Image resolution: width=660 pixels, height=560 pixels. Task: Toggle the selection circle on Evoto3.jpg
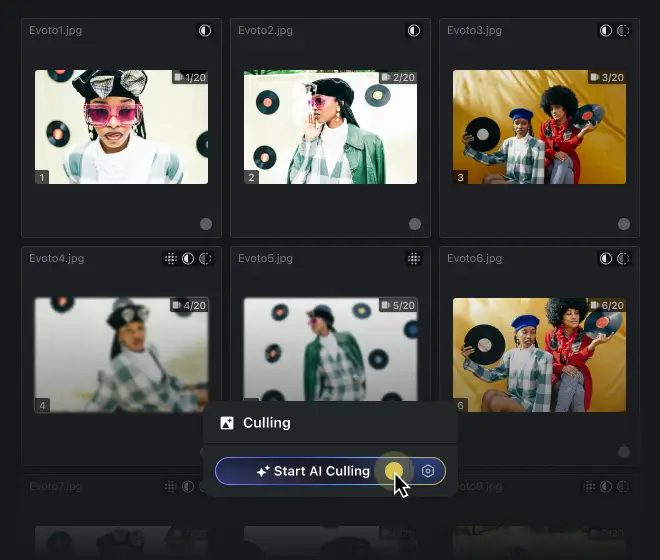click(x=623, y=224)
